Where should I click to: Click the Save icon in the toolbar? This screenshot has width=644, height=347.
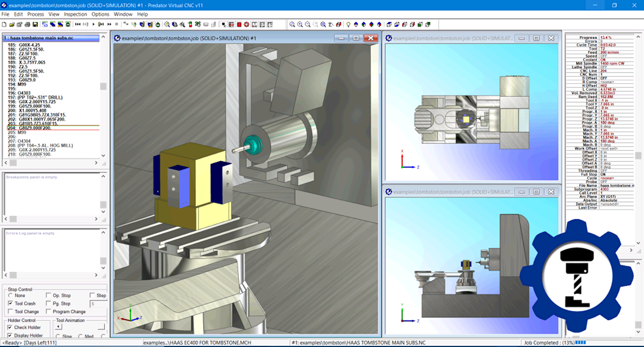pyautogui.click(x=35, y=24)
